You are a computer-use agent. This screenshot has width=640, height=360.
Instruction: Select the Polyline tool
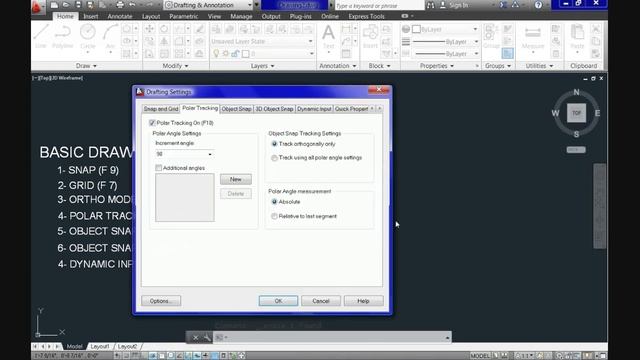coord(62,36)
